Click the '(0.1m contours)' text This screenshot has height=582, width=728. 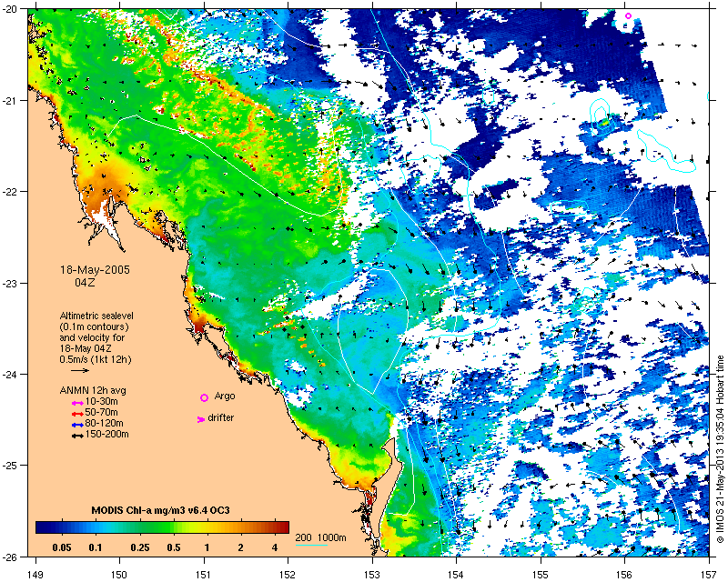tap(95, 326)
